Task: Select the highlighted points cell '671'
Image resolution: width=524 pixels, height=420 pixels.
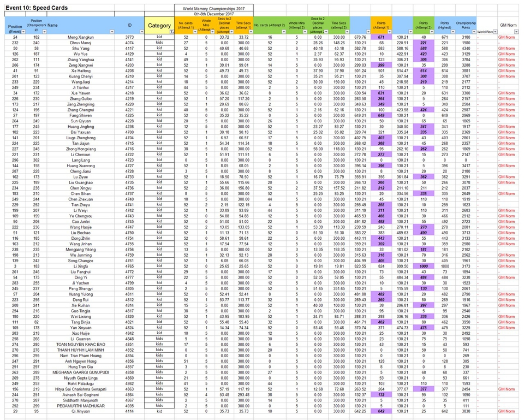Action: pos(382,37)
